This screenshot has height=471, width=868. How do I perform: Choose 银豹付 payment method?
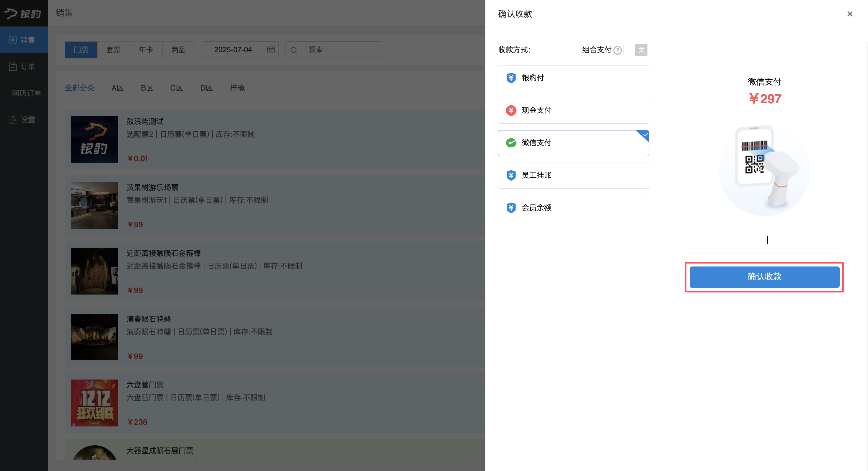coord(573,78)
